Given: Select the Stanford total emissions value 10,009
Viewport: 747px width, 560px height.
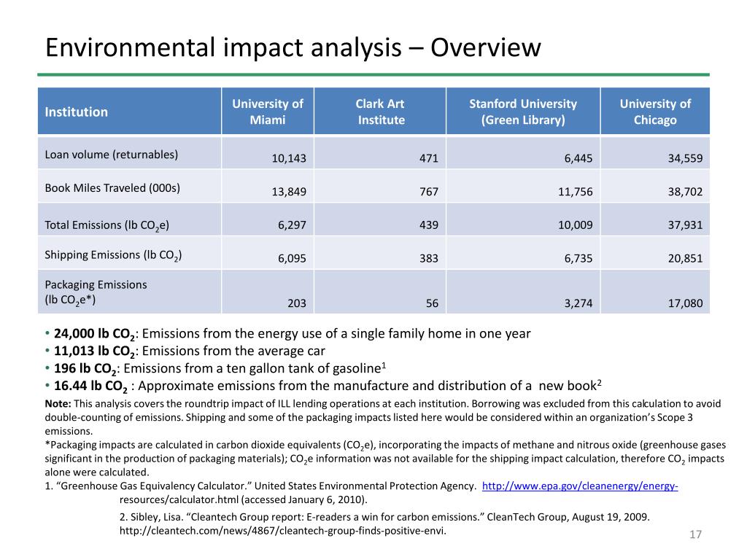Looking at the screenshot, I should point(576,225).
